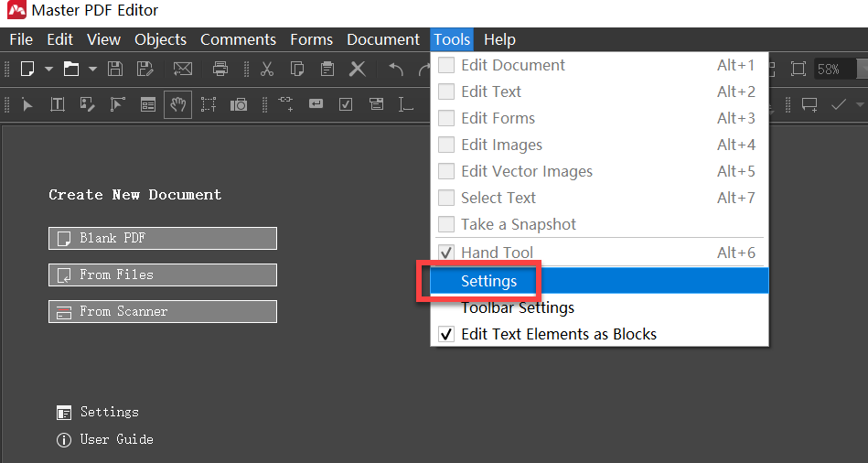This screenshot has height=463, width=868.
Task: Open the User Guide link
Action: (116, 439)
